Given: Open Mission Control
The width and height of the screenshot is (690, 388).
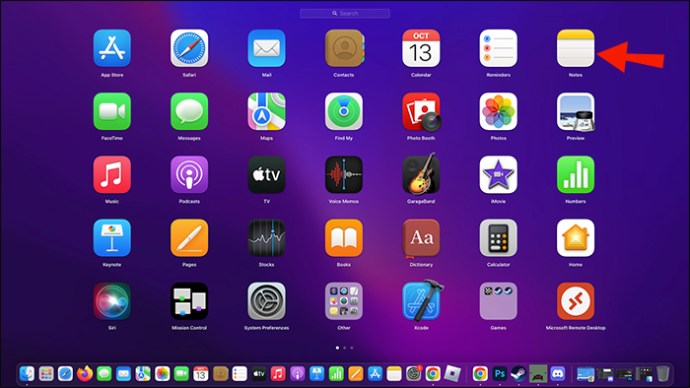Looking at the screenshot, I should click(189, 301).
